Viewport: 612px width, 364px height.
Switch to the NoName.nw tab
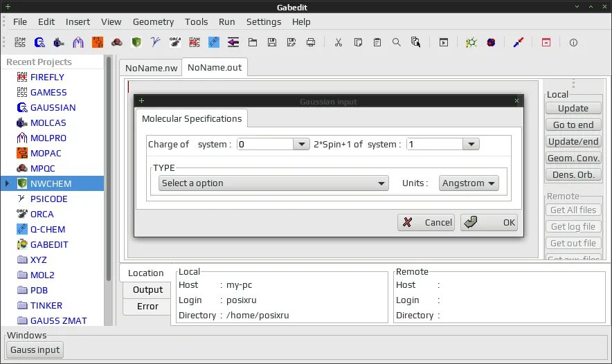152,68
